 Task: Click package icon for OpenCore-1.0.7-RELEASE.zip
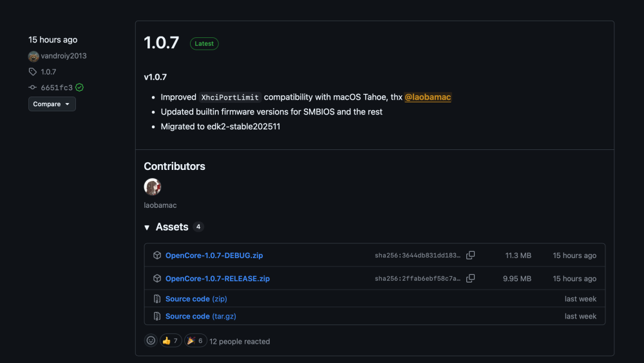[157, 279]
